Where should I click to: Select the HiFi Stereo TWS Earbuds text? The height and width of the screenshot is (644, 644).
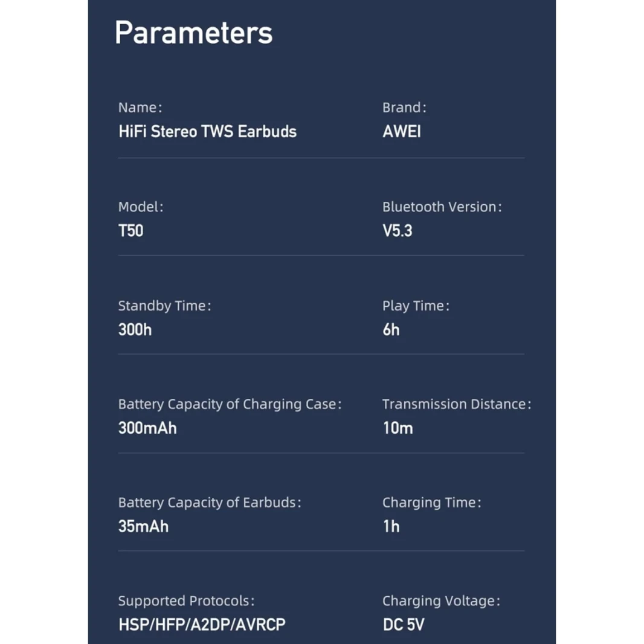pos(207,132)
